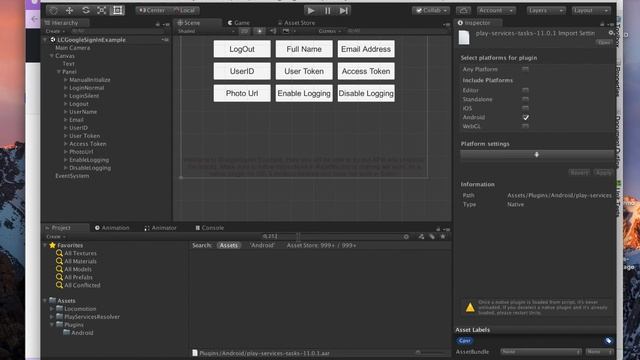Screen dimensions: 640x360
Task: Uncheck the Android platform checkbox
Action: [526, 117]
